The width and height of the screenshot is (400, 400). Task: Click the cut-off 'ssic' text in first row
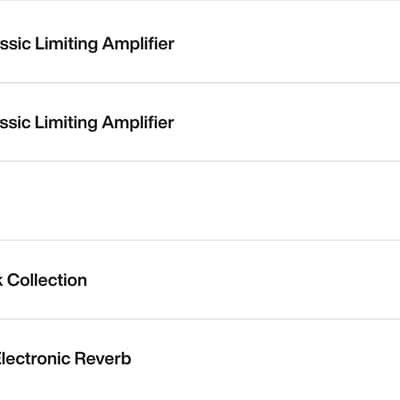click(x=15, y=44)
